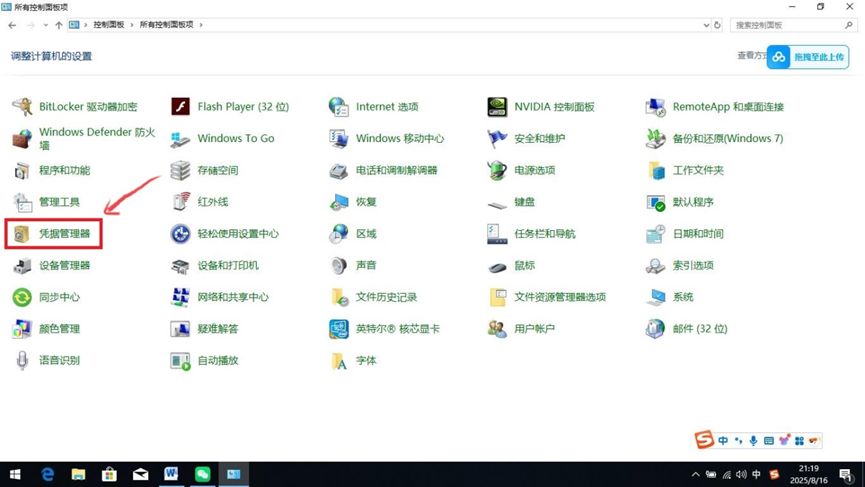Click the 用户帐户 link
This screenshot has height=487, width=865.
(535, 329)
